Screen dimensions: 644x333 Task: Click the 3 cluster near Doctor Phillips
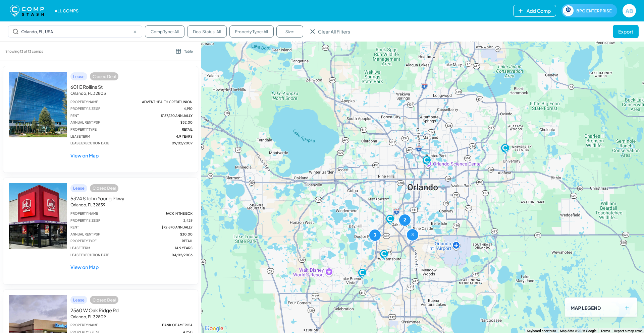(375, 235)
